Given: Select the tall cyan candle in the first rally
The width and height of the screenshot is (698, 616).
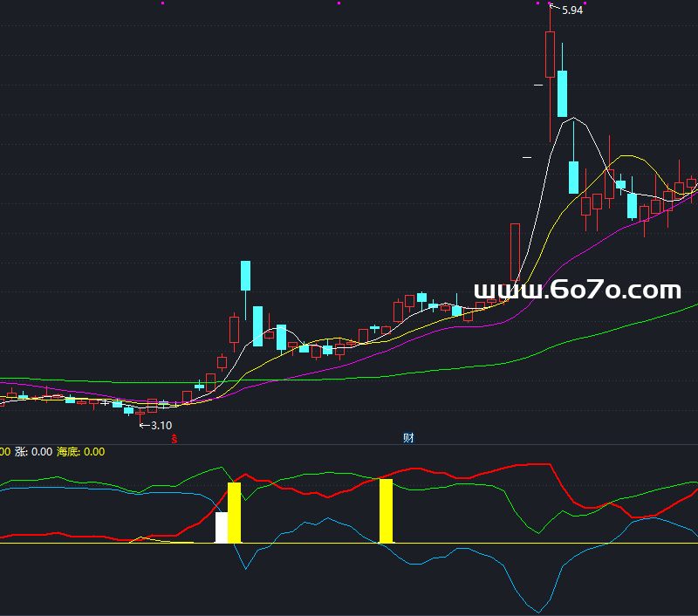Looking at the screenshot, I should tap(246, 276).
